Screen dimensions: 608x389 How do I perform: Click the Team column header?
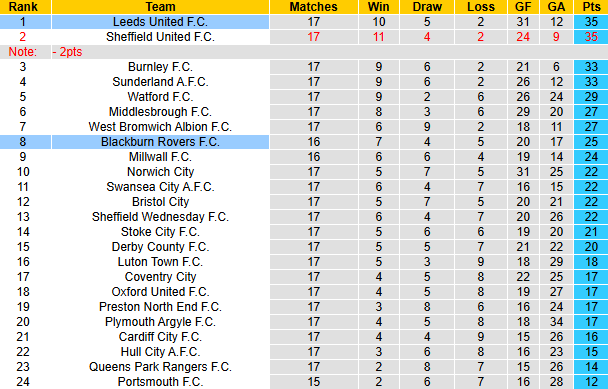(160, 7)
